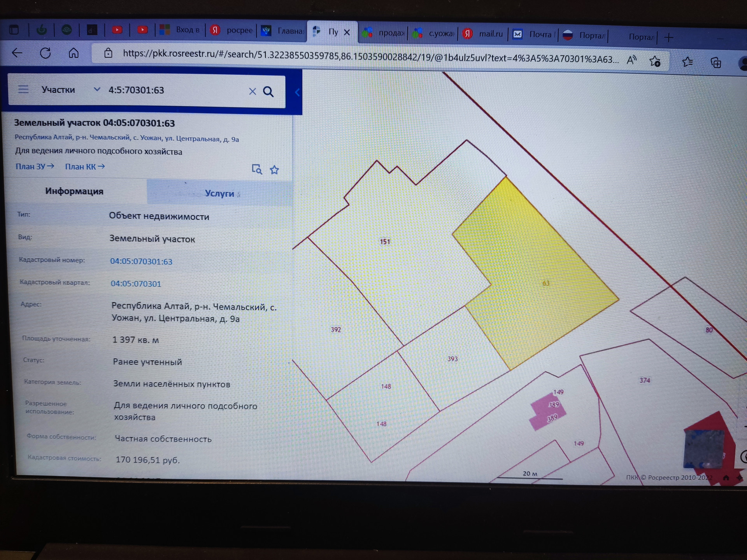Go to browser home page
Viewport: 747px width, 560px height.
tap(74, 53)
